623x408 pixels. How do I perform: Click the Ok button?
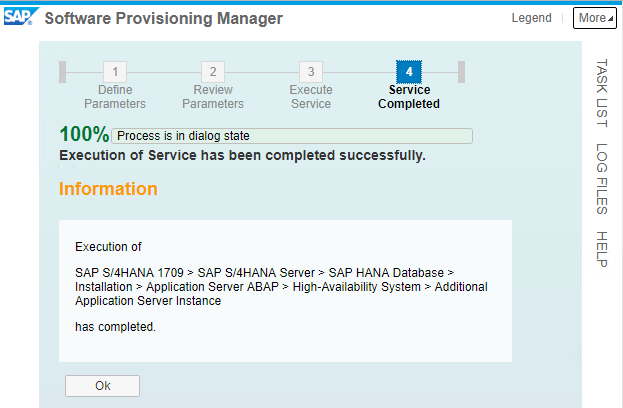pyautogui.click(x=103, y=386)
